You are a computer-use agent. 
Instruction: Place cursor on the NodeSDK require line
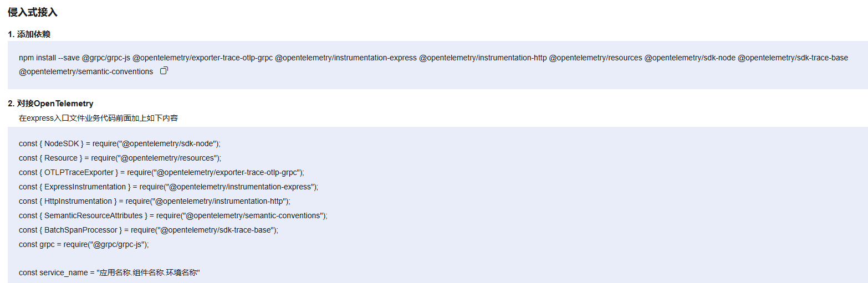120,143
